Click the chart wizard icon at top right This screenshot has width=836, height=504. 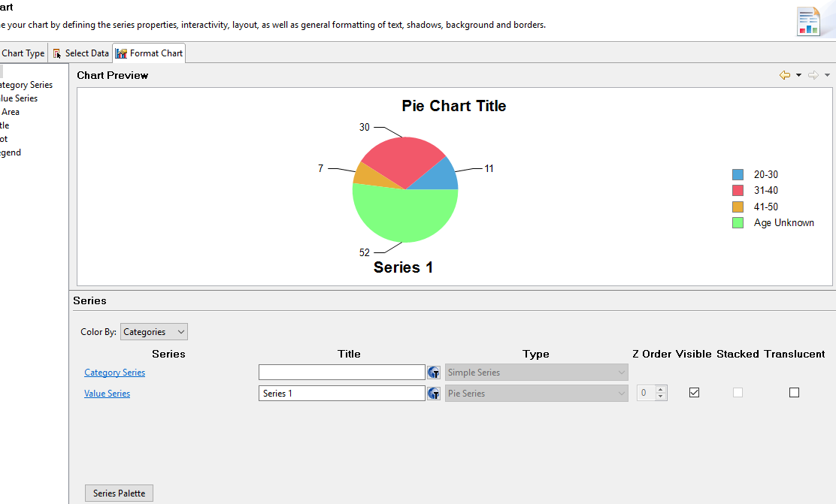tap(809, 21)
